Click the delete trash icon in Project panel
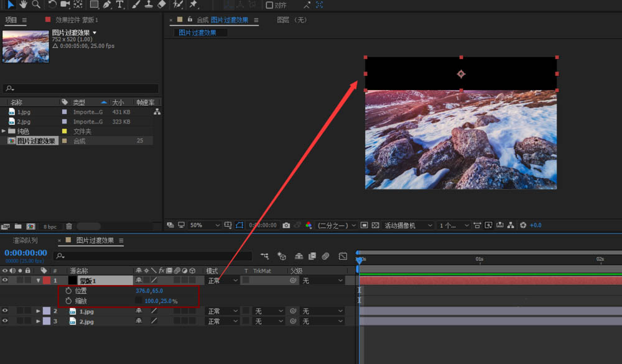Image resolution: width=622 pixels, height=364 pixels. click(69, 227)
